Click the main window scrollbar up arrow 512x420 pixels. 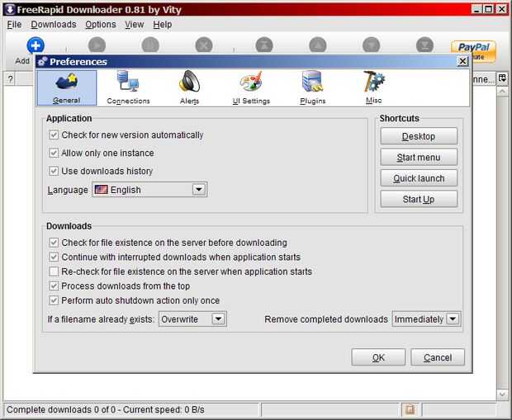(x=502, y=92)
